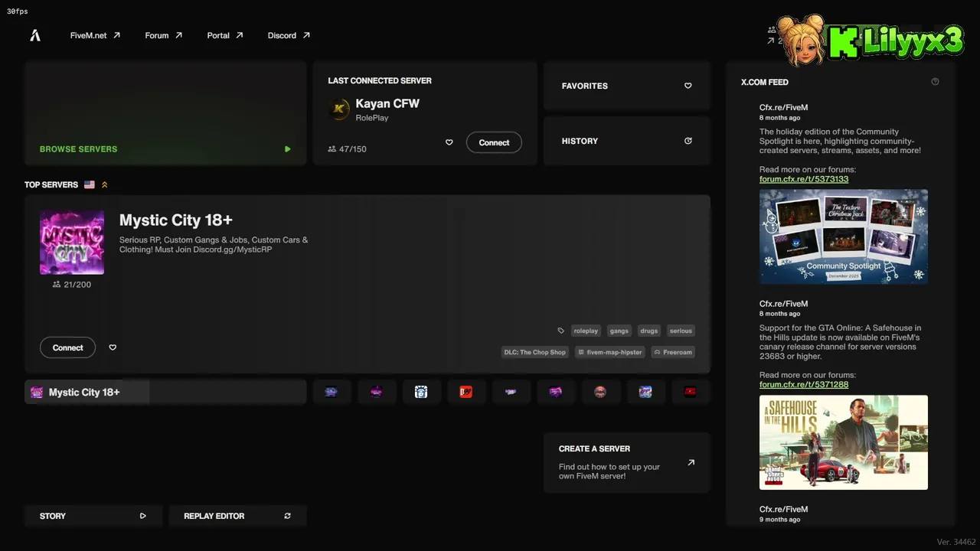Open the Community Spotlight feed image
Viewport: 980px width, 551px height.
[844, 236]
